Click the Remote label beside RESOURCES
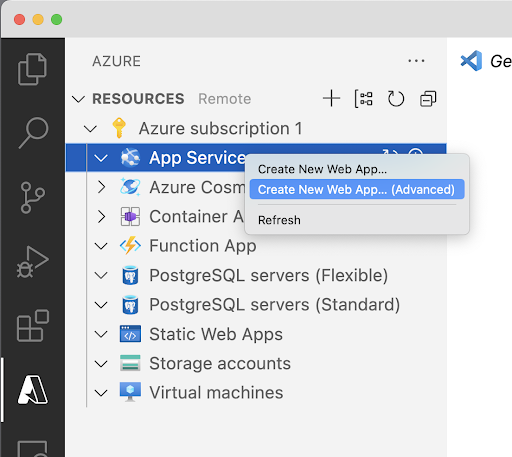The width and height of the screenshot is (512, 457). point(225,99)
